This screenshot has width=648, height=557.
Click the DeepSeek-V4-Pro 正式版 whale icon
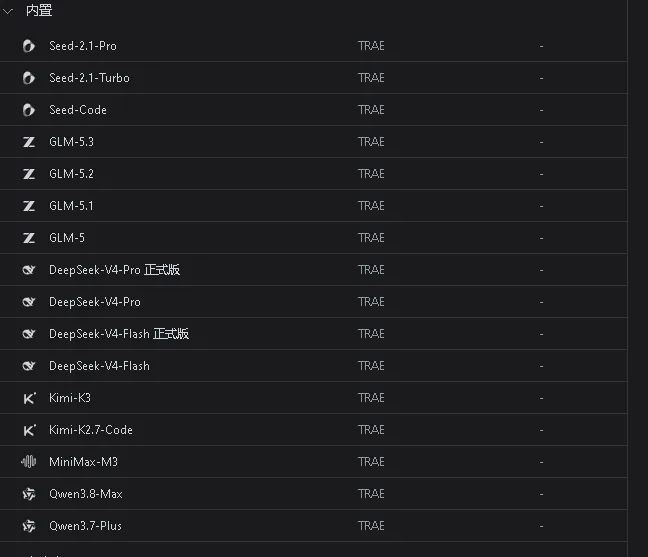pyautogui.click(x=29, y=270)
